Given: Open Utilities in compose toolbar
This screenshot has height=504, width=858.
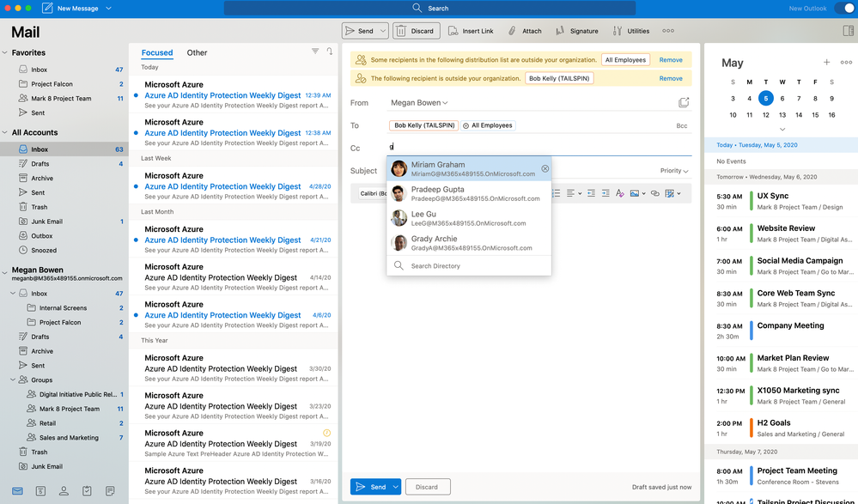Looking at the screenshot, I should coord(631,31).
